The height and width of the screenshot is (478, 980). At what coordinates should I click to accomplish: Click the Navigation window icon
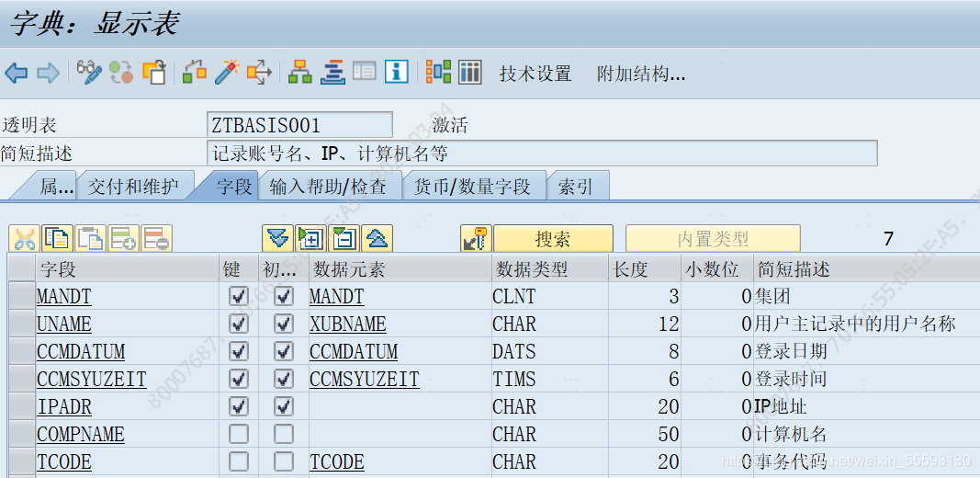[x=332, y=73]
